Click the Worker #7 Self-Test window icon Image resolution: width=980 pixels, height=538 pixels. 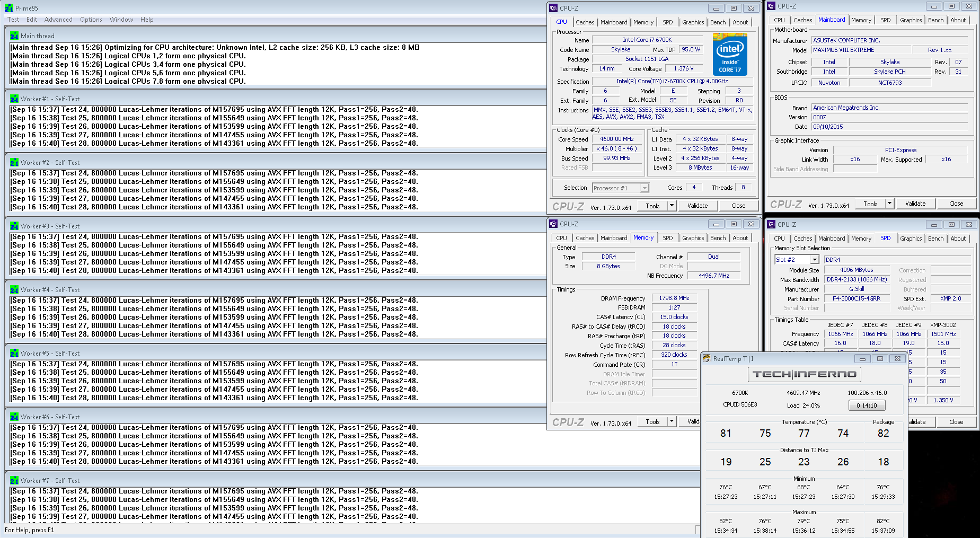tap(14, 480)
